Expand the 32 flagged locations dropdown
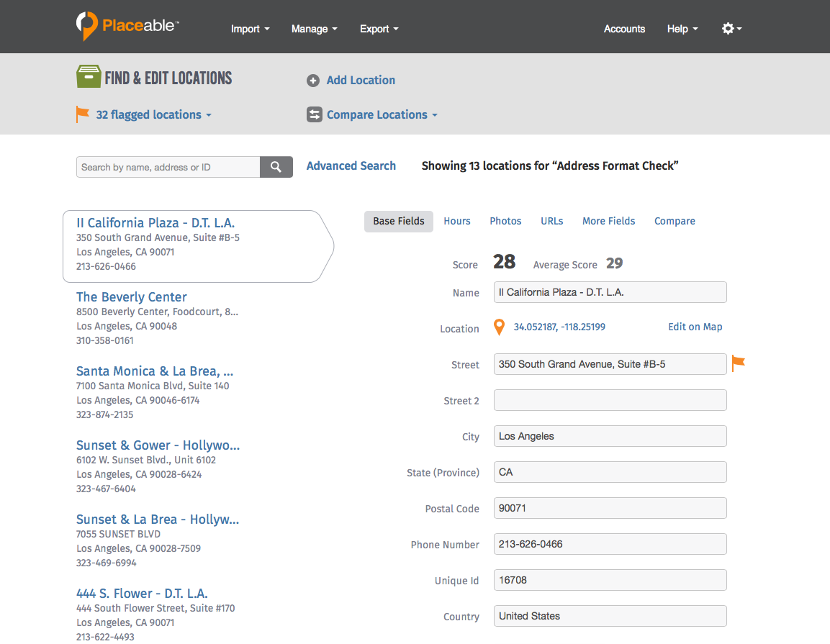The height and width of the screenshot is (644, 830). click(153, 115)
